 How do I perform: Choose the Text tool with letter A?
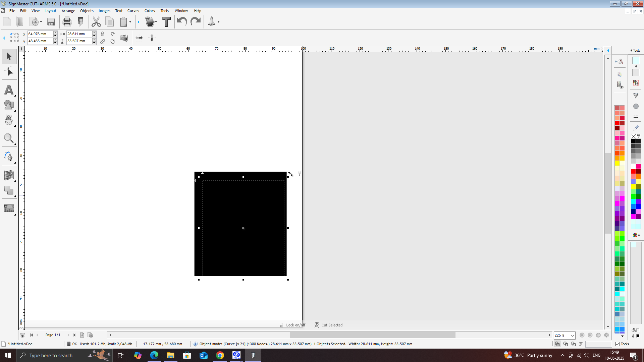point(9,90)
